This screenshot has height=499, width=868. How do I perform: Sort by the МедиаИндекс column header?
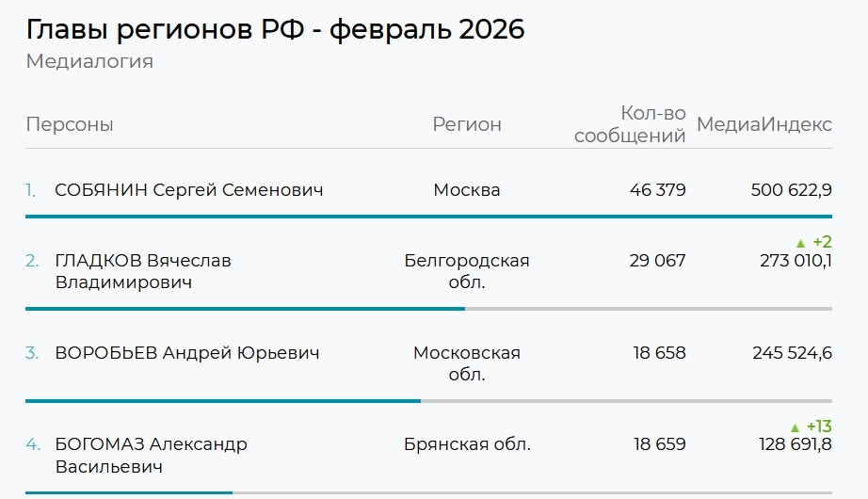pyautogui.click(x=764, y=124)
